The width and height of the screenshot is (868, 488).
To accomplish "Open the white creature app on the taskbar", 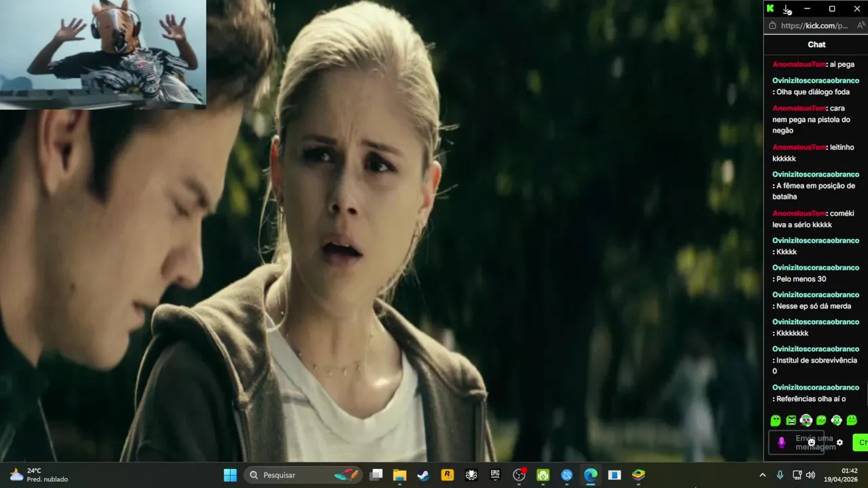I will [x=471, y=475].
